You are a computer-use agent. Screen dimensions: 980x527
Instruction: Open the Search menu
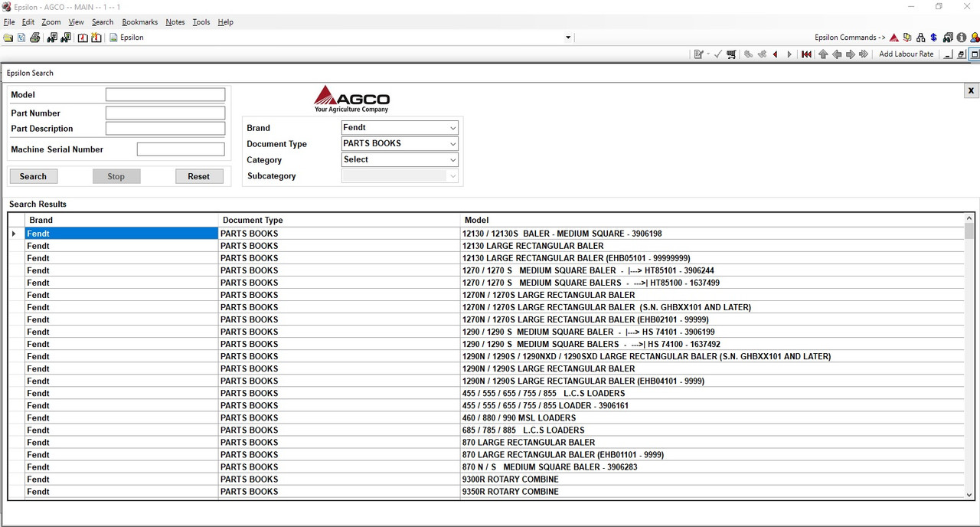pos(103,22)
